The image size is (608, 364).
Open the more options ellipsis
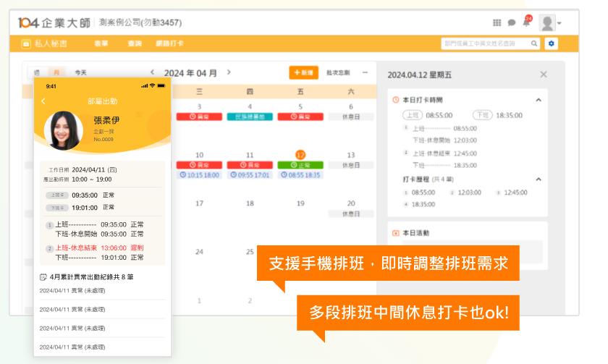click(365, 72)
